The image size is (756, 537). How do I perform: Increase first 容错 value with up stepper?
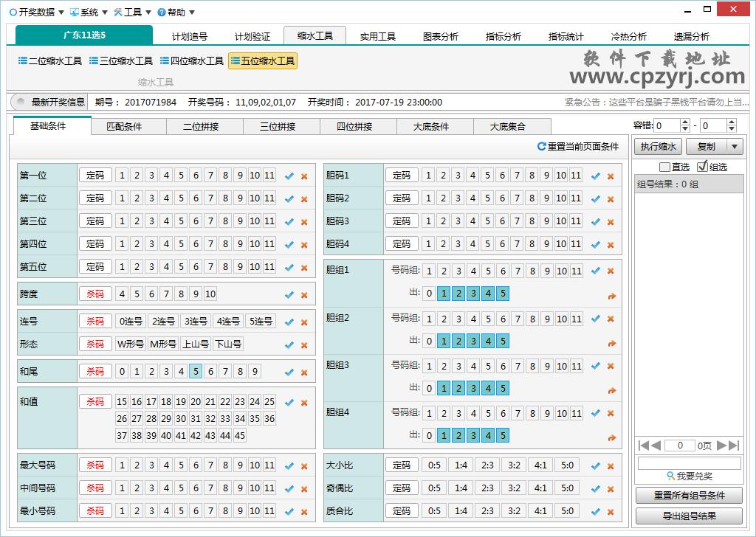pyautogui.click(x=685, y=122)
